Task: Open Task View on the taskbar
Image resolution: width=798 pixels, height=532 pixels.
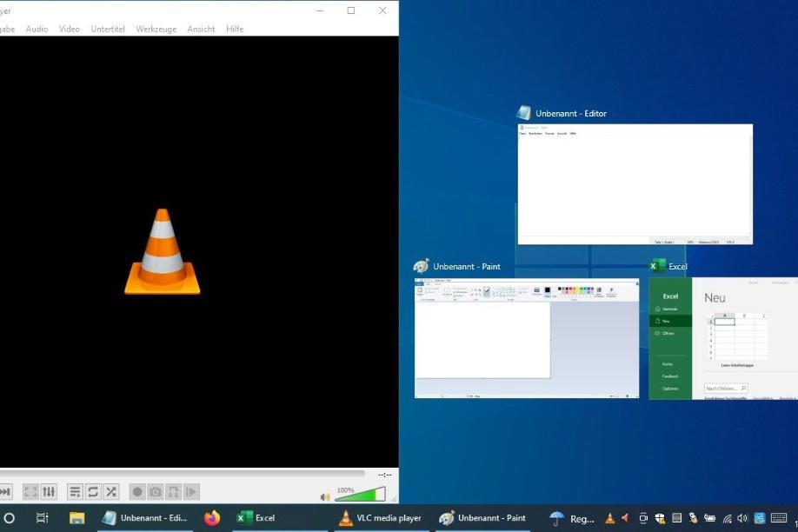Action: (x=43, y=518)
